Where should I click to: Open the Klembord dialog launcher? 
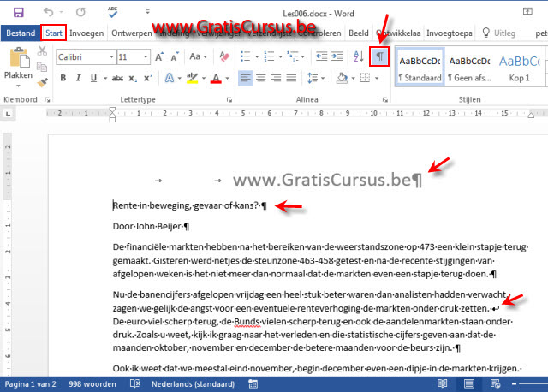pos(47,100)
